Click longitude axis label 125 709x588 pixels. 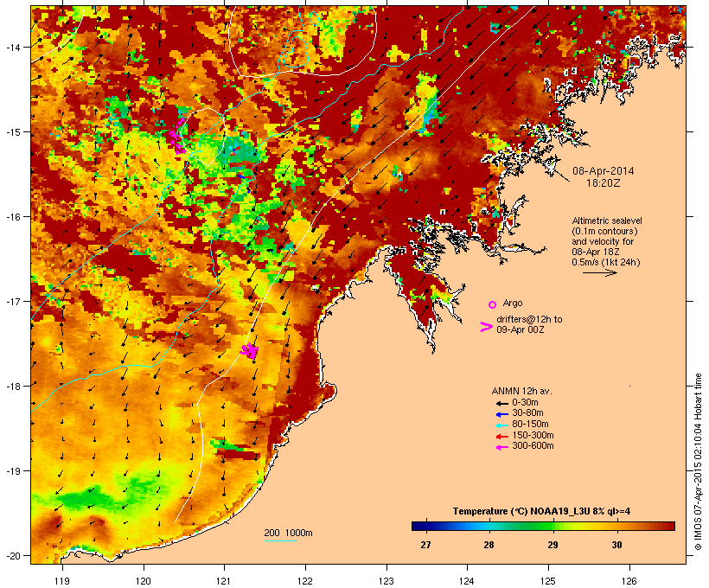coord(548,581)
